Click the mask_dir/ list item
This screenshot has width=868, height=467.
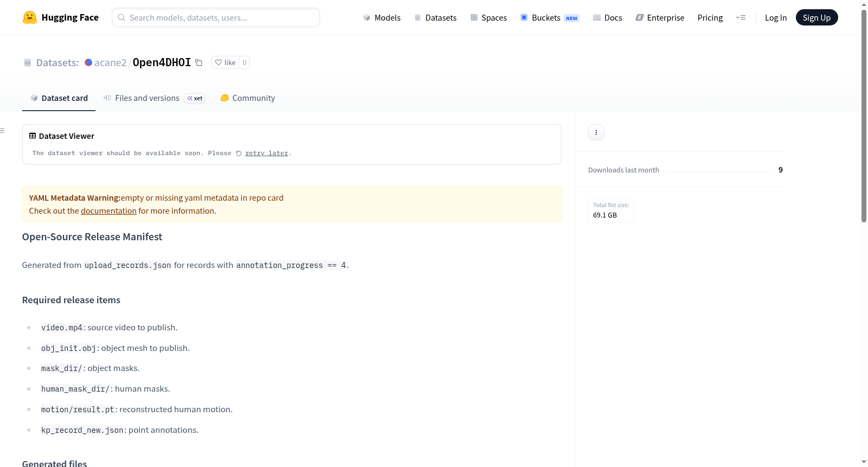tap(90, 368)
